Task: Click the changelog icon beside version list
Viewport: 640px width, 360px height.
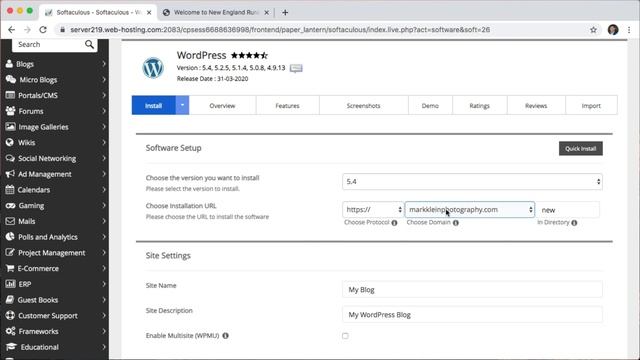Action: [296, 68]
